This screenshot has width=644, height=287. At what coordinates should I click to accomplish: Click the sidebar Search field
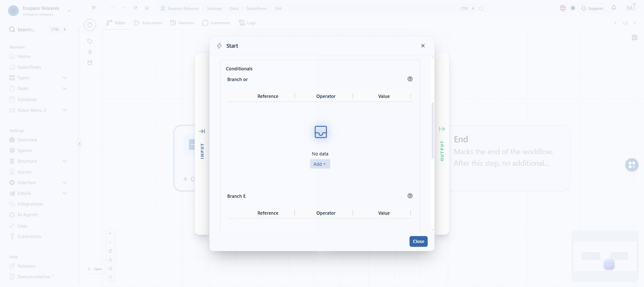(x=38, y=30)
